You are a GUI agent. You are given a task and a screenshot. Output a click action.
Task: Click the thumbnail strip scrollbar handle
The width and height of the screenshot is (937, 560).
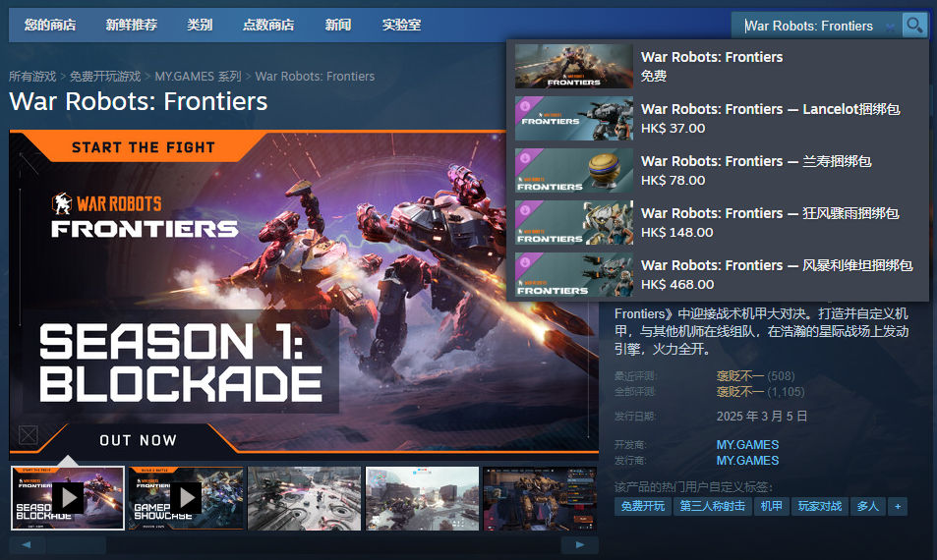77,544
